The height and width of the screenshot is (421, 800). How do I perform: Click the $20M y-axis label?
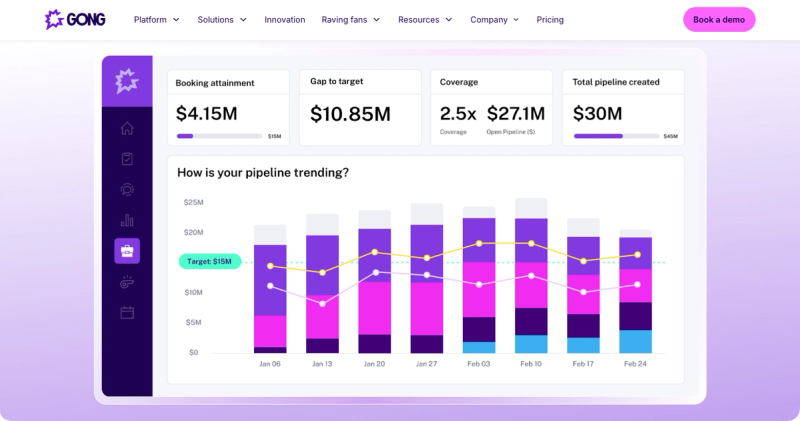point(193,232)
